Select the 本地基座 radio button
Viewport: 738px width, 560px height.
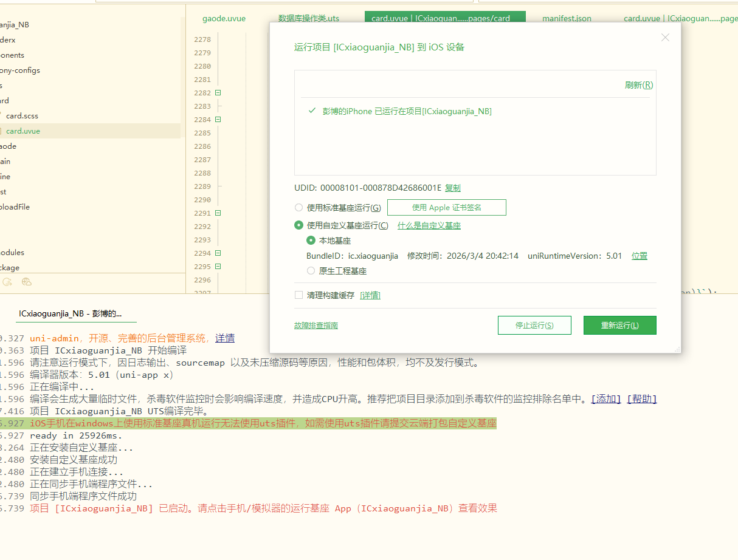tap(311, 241)
